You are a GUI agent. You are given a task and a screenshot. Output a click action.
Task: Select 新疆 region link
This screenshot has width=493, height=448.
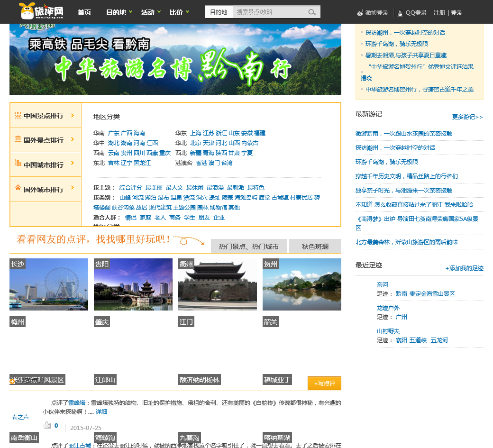point(196,153)
